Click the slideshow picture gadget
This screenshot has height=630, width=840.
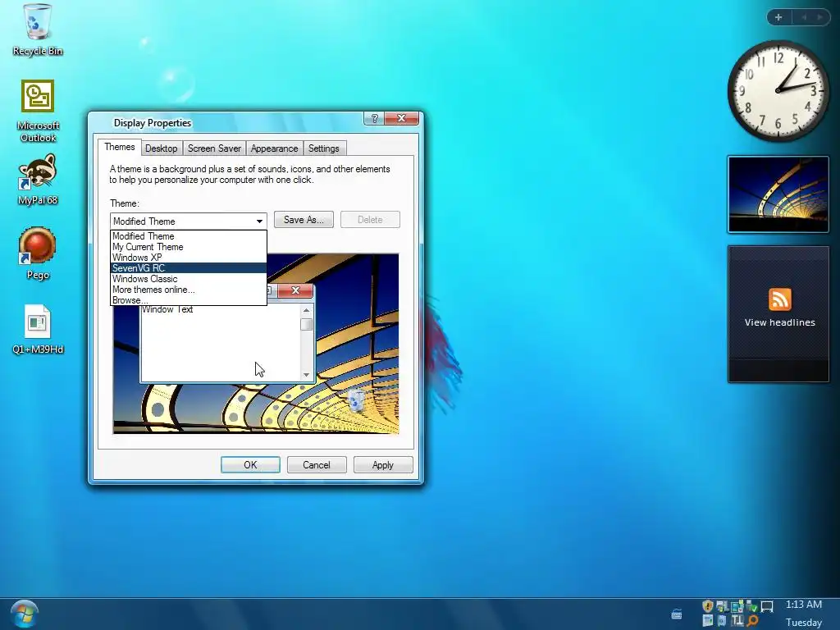778,194
